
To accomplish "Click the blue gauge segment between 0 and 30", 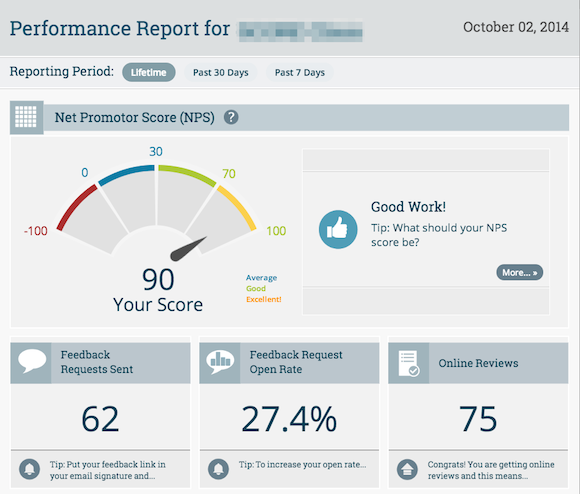I will [126, 175].
